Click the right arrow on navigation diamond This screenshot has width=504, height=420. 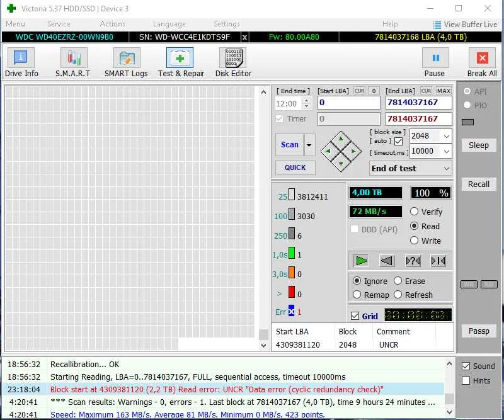coord(353,151)
